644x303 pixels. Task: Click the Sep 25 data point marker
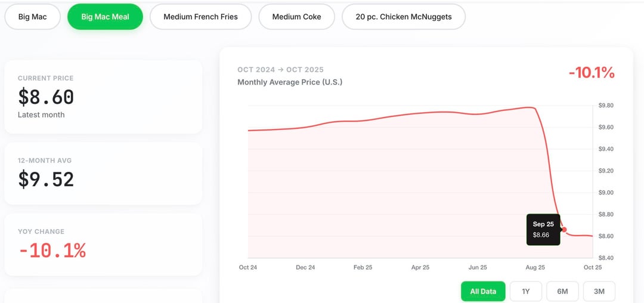click(x=565, y=230)
